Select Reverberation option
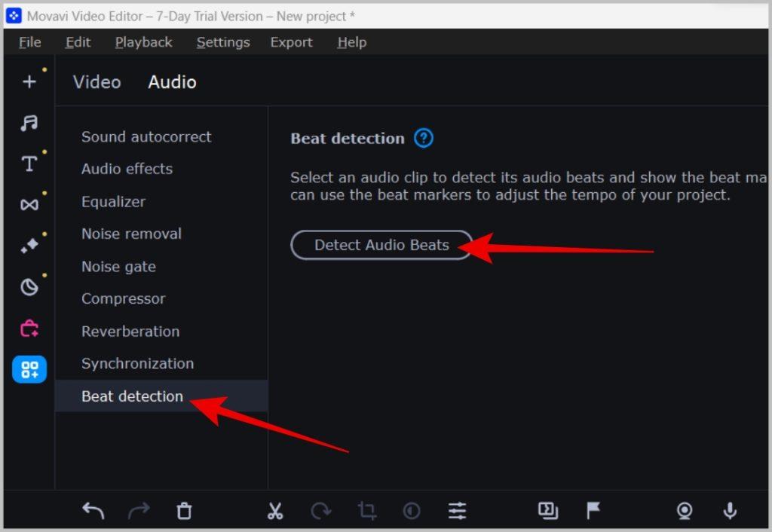 [x=130, y=332]
